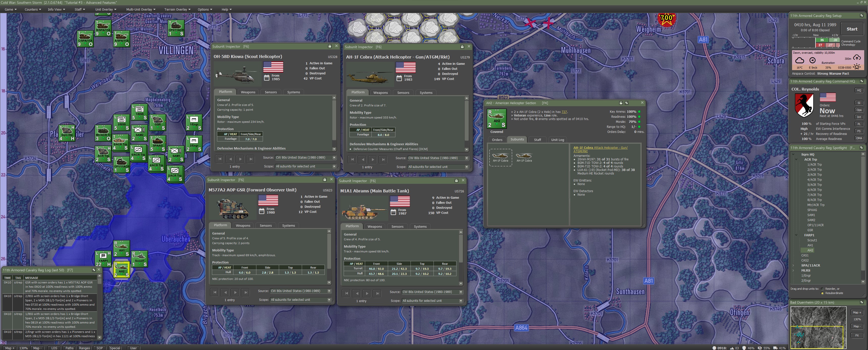Switch to Weapons tab in M1A1 Abrams inspector
868x350 pixels.
[375, 226]
